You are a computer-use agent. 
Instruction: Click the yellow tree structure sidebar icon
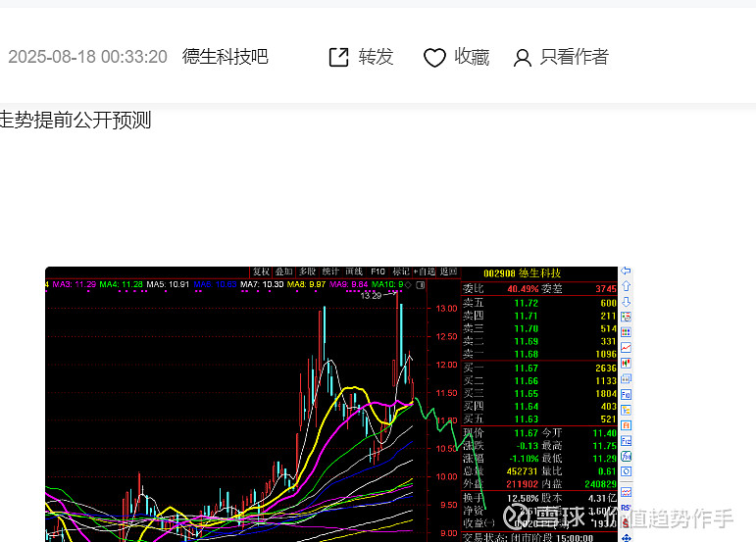click(x=626, y=410)
